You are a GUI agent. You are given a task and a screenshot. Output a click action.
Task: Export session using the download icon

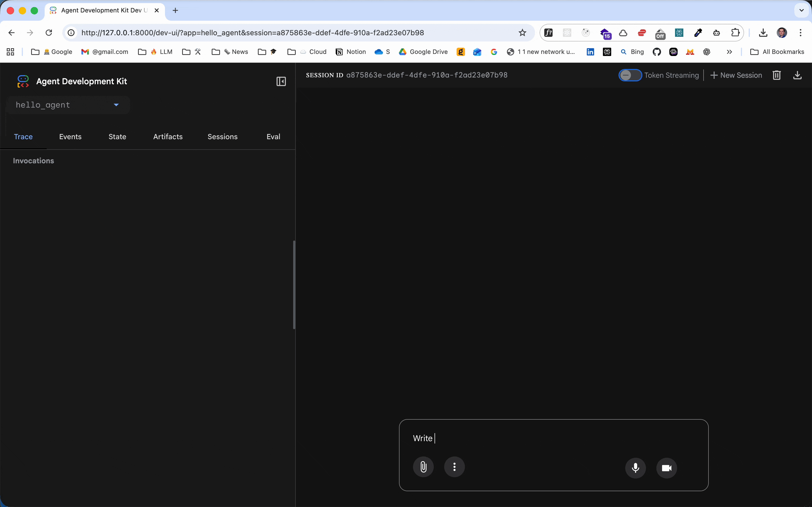[x=797, y=75]
